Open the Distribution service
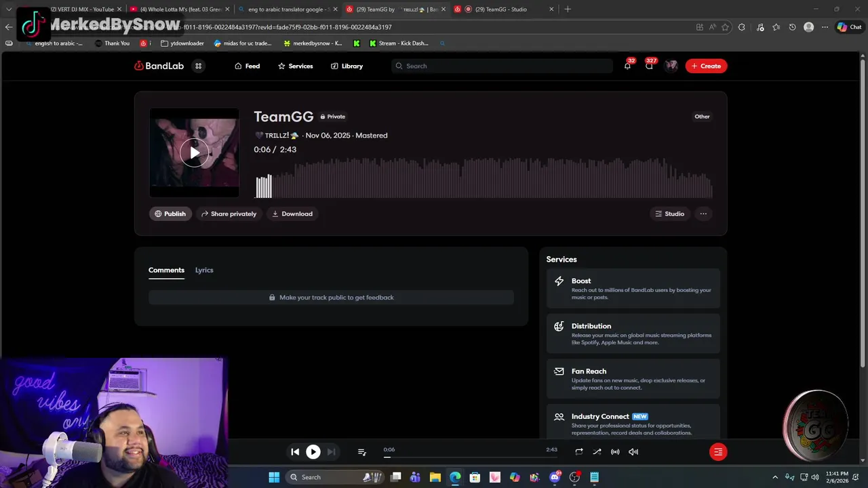Screen dimensions: 868x488 click(x=633, y=333)
